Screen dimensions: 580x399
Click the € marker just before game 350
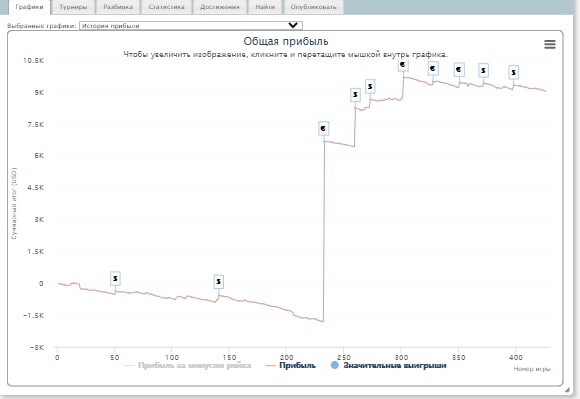point(459,70)
